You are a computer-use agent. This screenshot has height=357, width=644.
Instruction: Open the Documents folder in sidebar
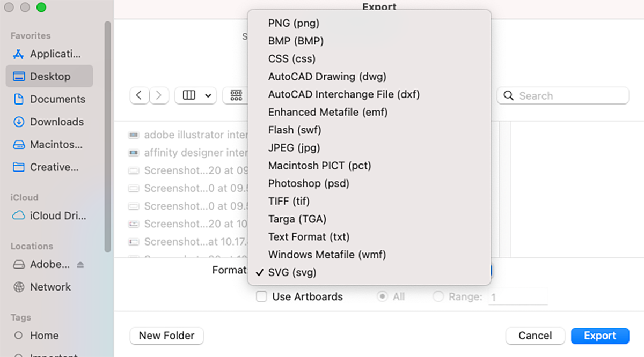(x=55, y=99)
